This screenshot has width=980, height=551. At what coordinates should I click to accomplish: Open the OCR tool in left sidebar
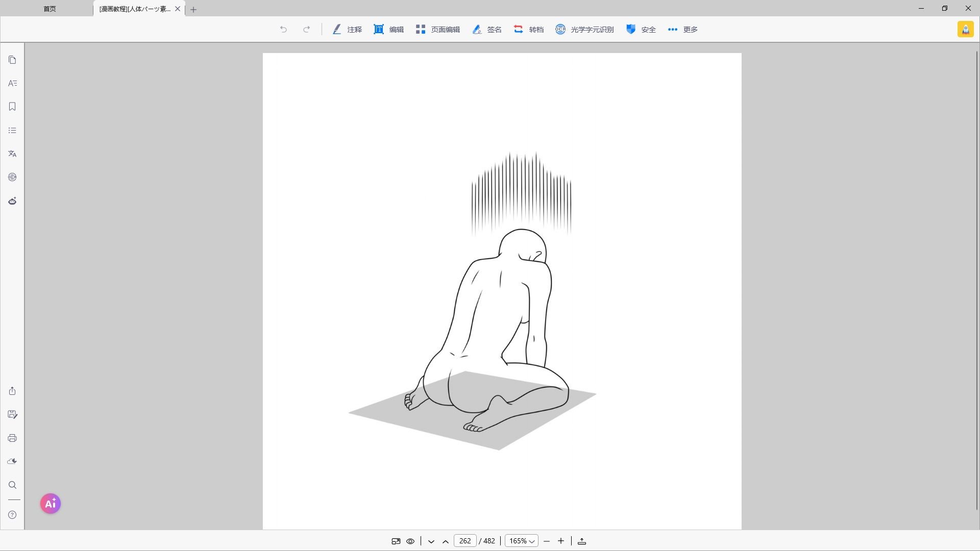[x=12, y=177]
